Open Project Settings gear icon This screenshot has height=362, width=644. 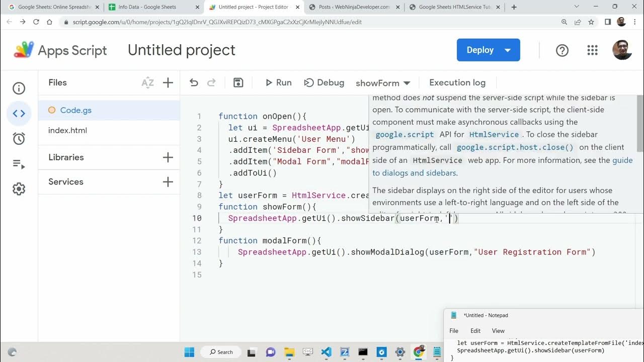tap(19, 189)
